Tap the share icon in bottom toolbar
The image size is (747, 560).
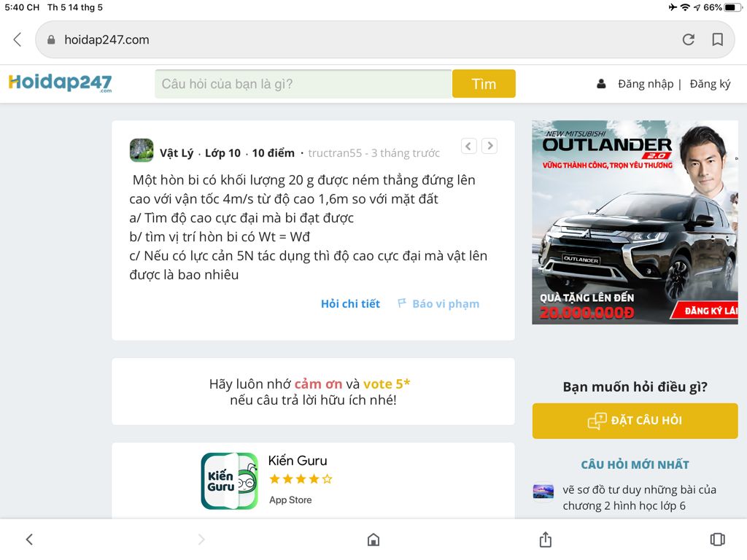(x=546, y=539)
